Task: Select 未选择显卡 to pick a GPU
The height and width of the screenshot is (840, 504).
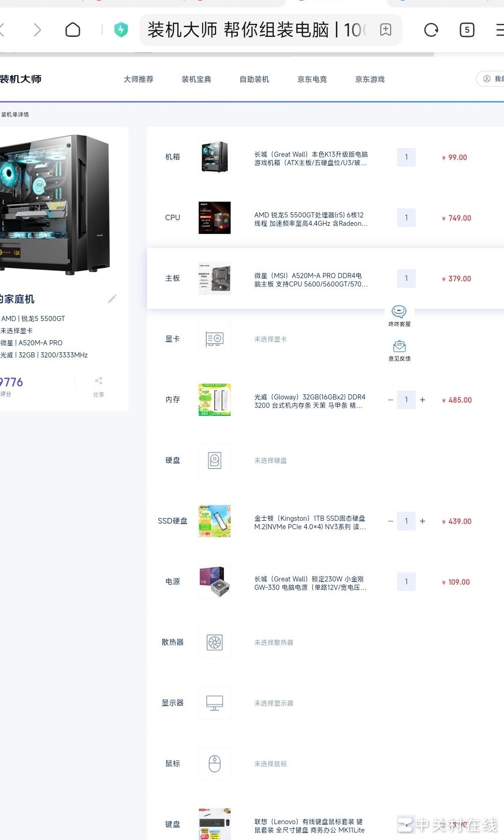Action: 271,339
